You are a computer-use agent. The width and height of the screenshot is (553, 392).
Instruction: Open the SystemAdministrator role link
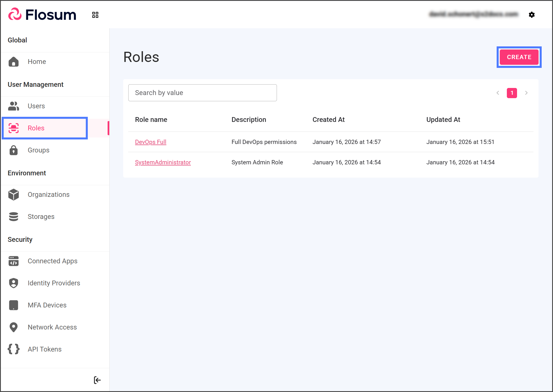coord(163,162)
